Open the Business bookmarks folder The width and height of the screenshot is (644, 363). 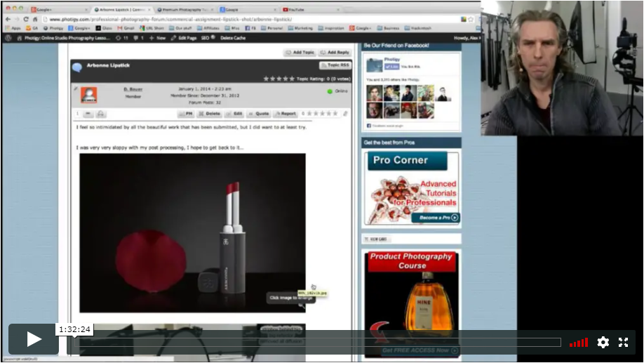coord(388,28)
